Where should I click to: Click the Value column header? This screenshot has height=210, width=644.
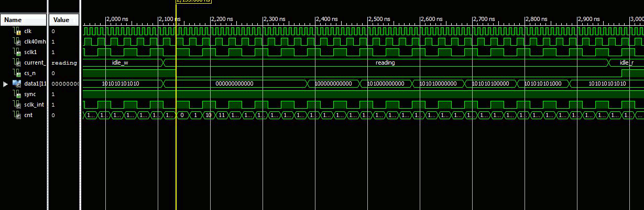[64, 20]
